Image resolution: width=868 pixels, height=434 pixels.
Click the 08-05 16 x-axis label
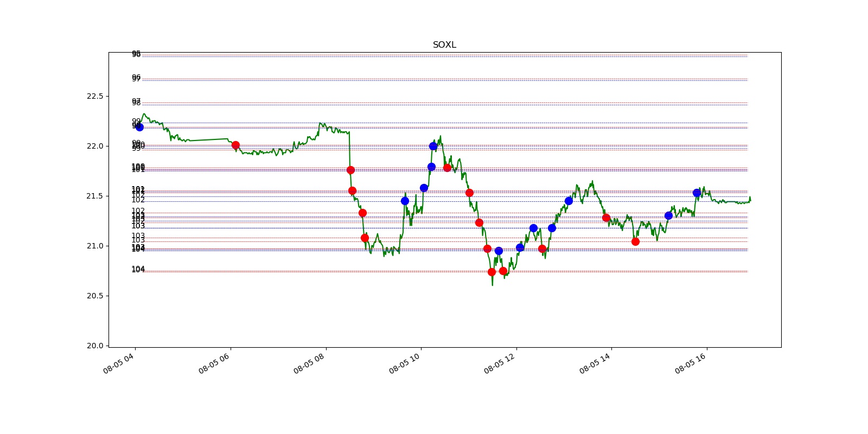tap(691, 363)
